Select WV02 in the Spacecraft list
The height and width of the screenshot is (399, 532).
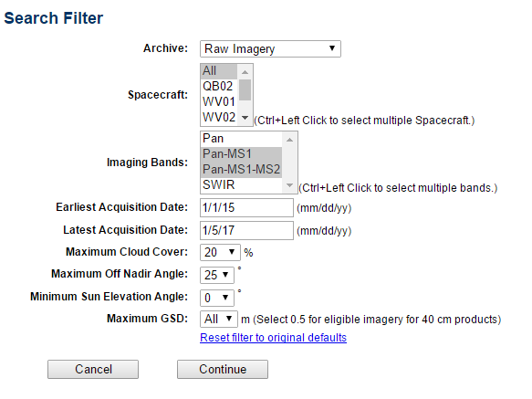tap(219, 118)
